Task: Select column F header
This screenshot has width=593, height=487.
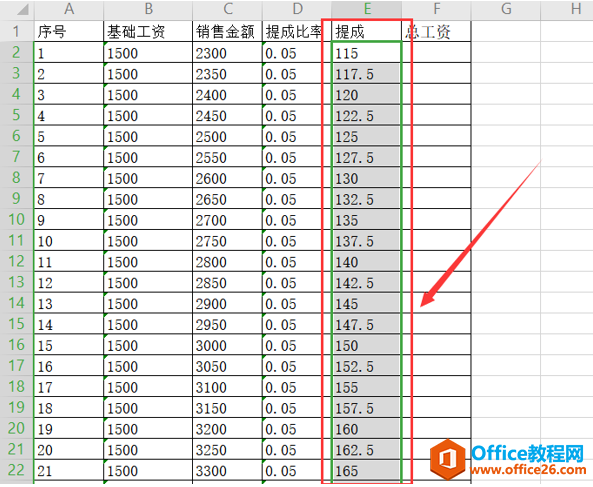Action: (436, 9)
